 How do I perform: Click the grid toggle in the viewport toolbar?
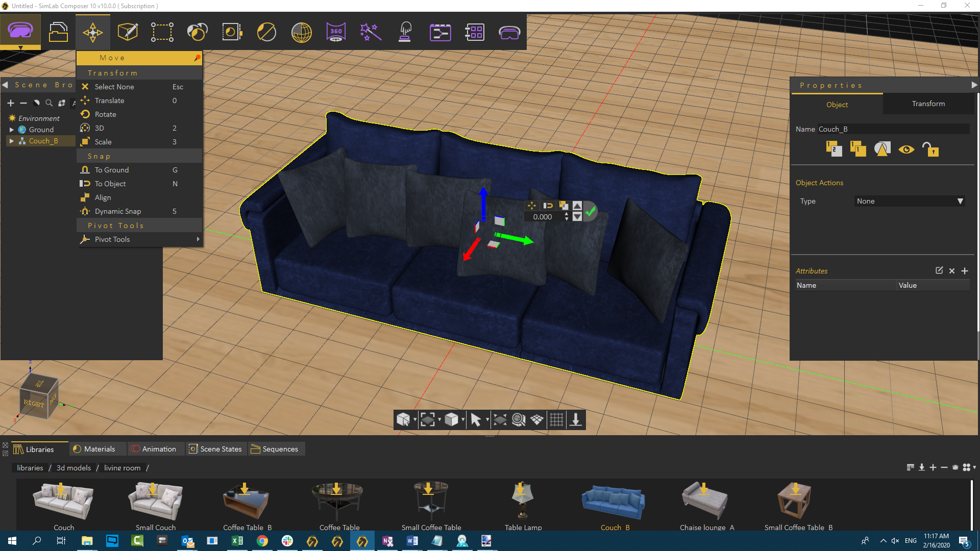pyautogui.click(x=556, y=419)
